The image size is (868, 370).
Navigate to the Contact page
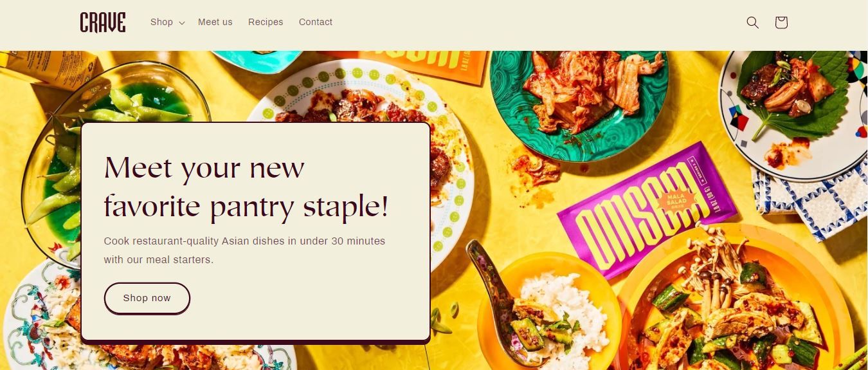point(316,22)
